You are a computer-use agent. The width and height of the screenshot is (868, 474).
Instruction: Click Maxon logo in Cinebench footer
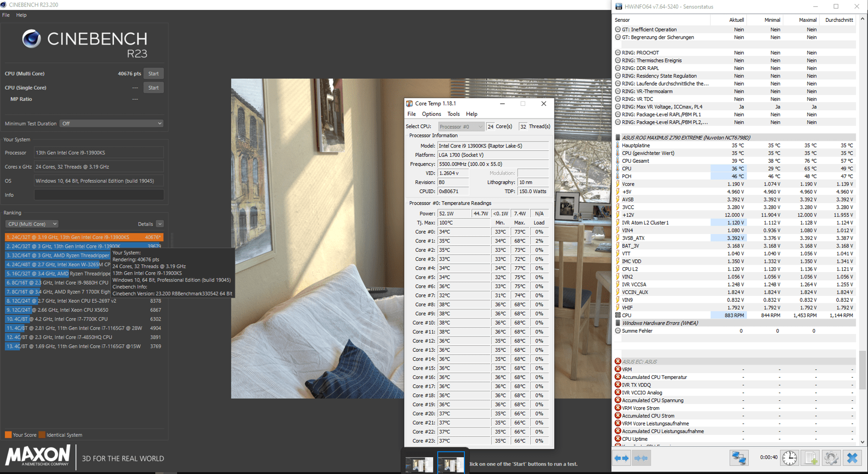tap(38, 456)
